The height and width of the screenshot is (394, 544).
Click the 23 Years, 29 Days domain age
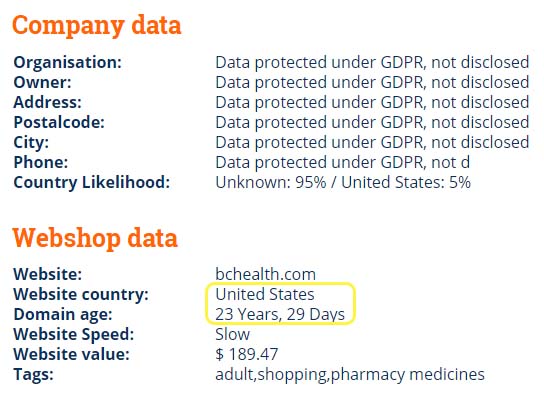click(x=280, y=314)
